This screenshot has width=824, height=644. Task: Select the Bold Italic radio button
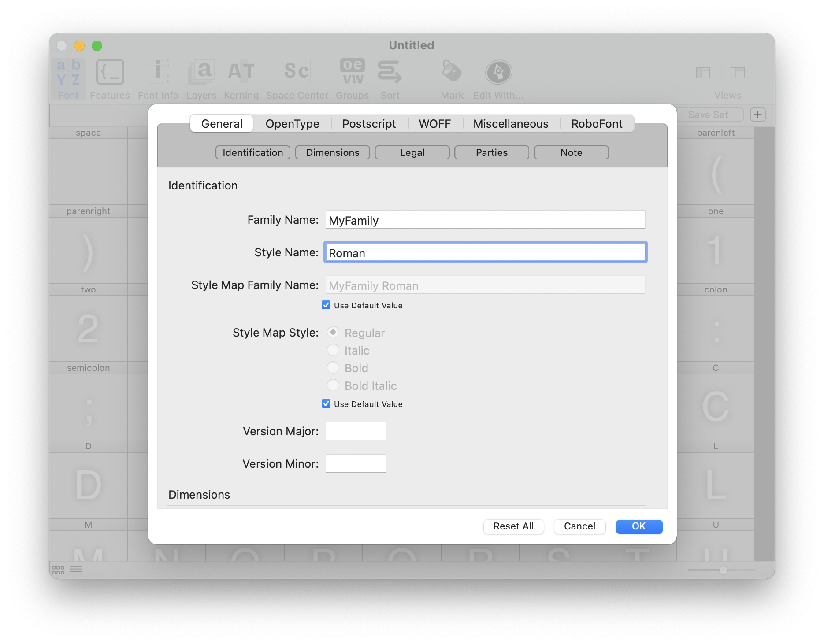(333, 385)
